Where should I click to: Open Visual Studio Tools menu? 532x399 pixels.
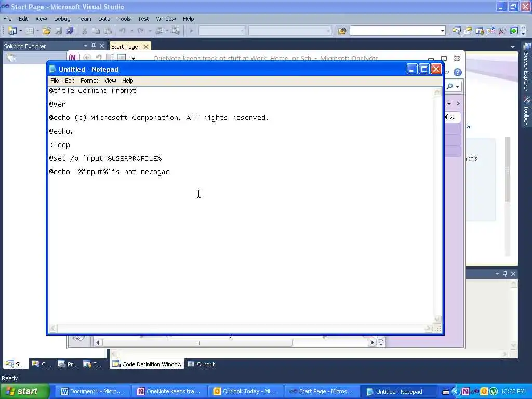pyautogui.click(x=124, y=19)
